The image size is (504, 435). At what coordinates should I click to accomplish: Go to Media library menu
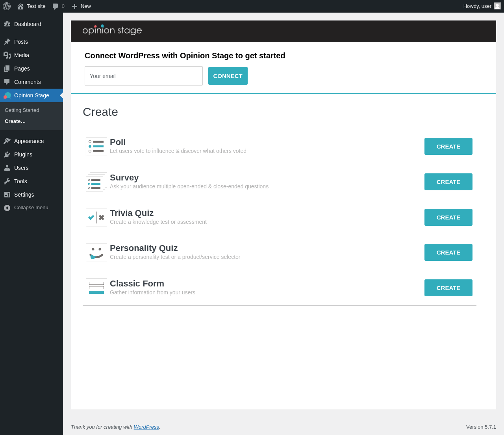click(x=31, y=55)
